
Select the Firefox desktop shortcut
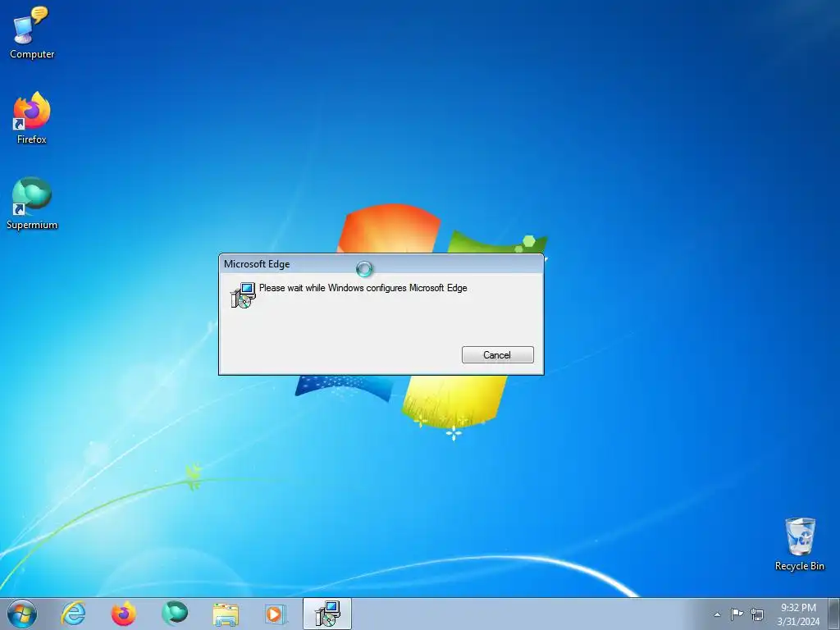pos(32,118)
